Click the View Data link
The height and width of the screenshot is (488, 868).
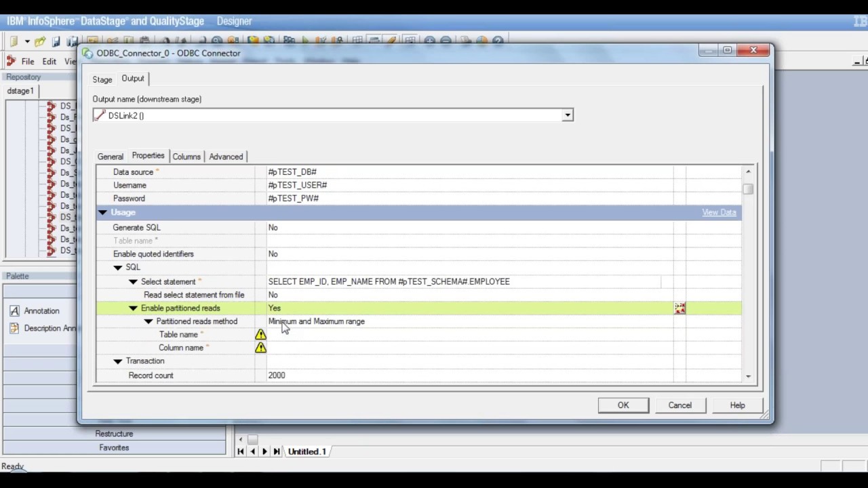(719, 212)
